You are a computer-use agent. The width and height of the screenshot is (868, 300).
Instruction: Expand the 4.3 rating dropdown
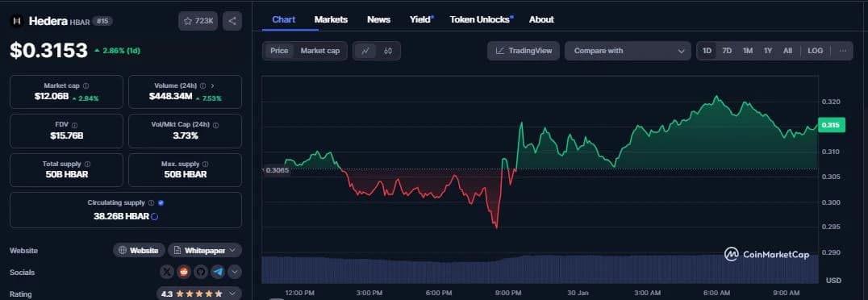point(199,294)
